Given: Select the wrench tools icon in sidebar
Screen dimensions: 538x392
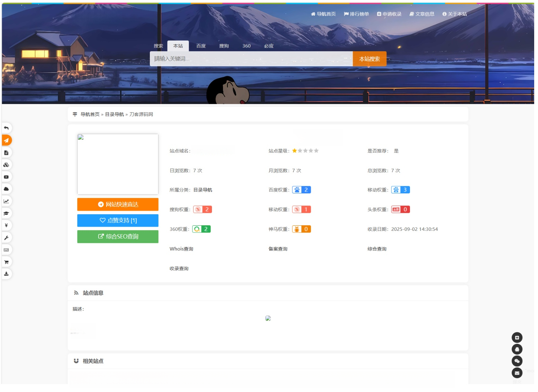Looking at the screenshot, I should pos(6,237).
